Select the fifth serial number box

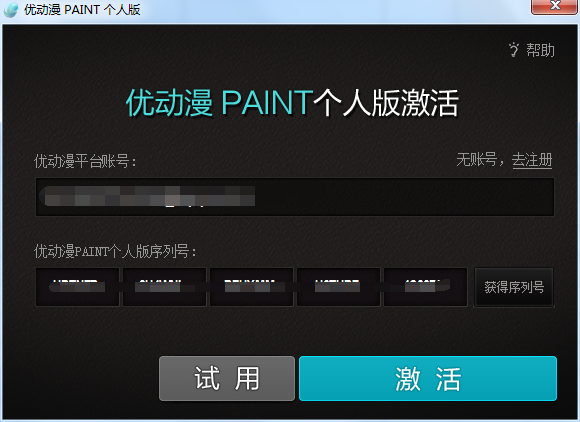point(425,287)
